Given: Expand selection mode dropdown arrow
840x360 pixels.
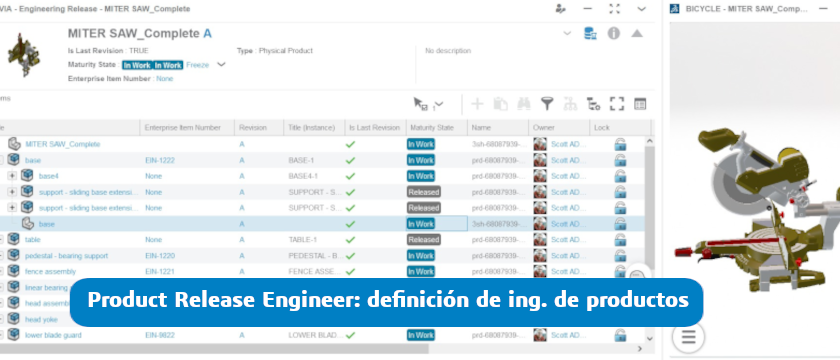Looking at the screenshot, I should (439, 104).
